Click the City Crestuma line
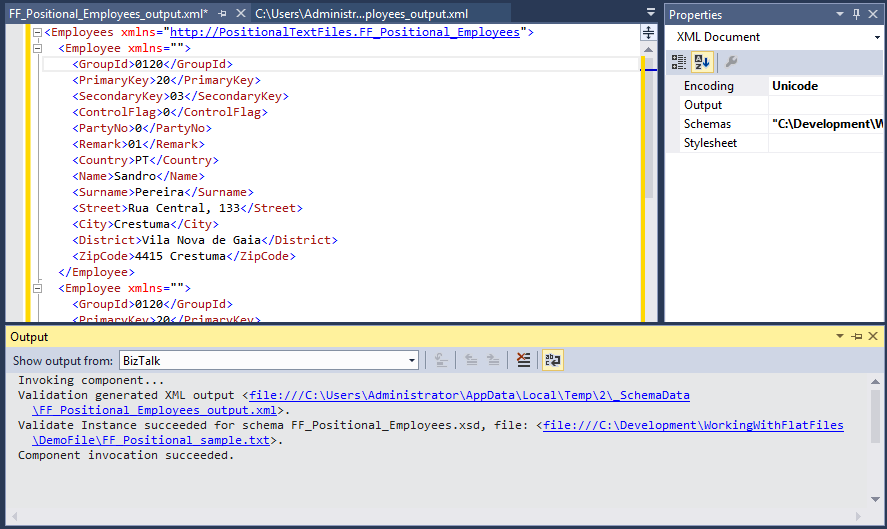 click(145, 225)
